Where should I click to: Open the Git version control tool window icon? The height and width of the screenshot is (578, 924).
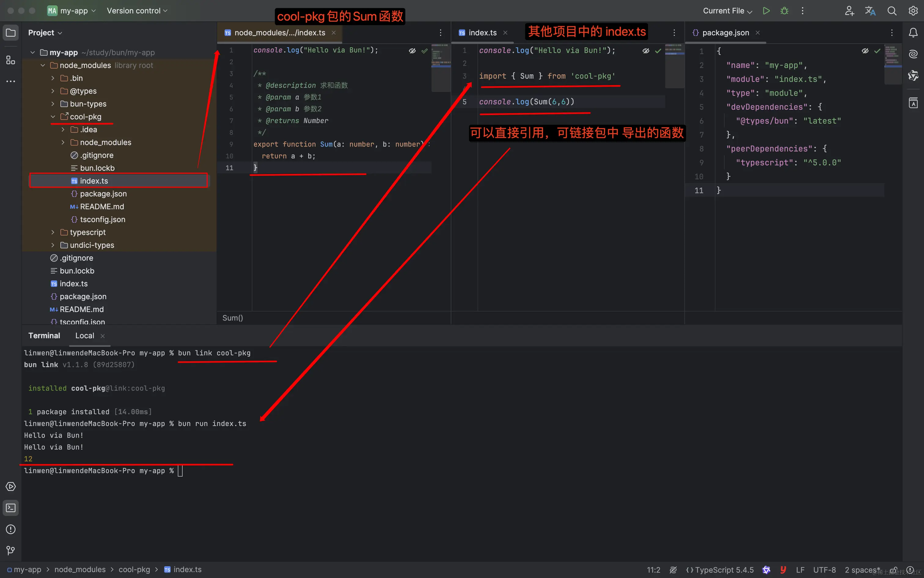tap(11, 550)
